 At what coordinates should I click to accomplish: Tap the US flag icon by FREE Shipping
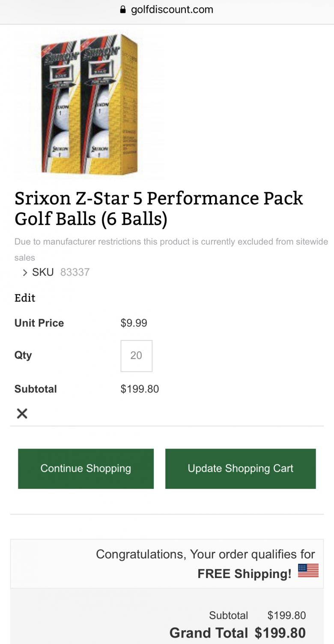(308, 571)
